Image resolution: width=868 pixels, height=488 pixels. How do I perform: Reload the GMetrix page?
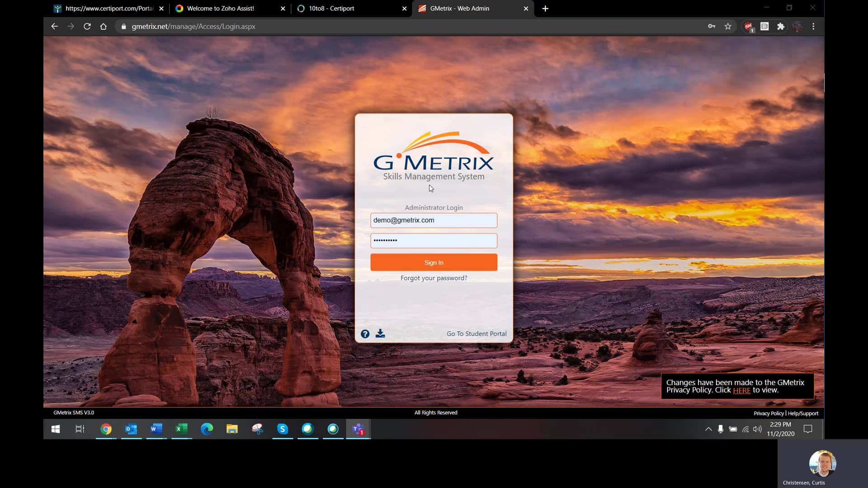click(x=87, y=27)
